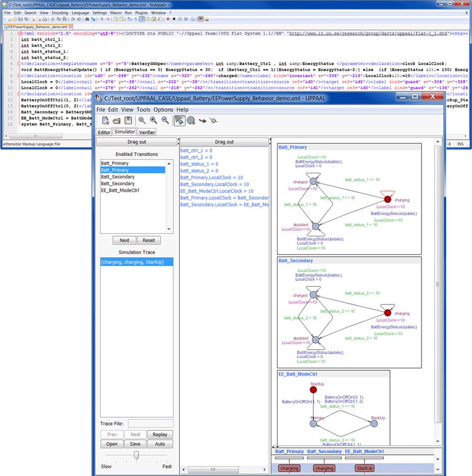Collapse fold marker on Notepad++ line 8
This screenshot has width=472, height=476.
tap(19, 76)
